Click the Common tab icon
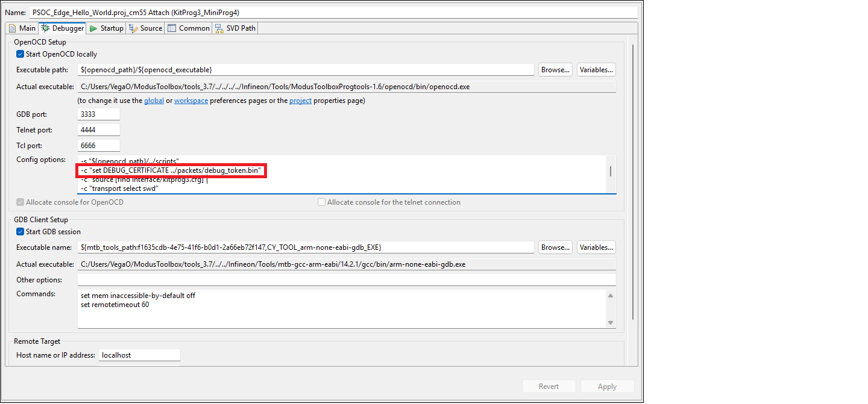 coord(172,28)
